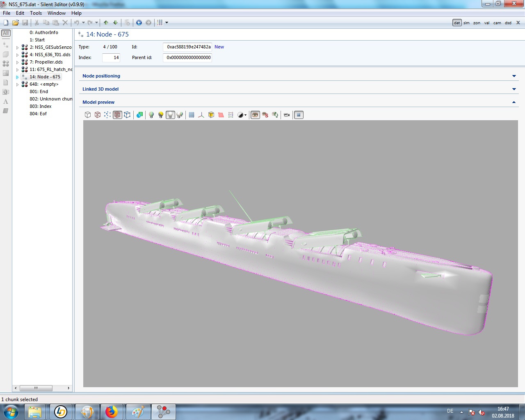Click the Undo arrow icon

76,23
